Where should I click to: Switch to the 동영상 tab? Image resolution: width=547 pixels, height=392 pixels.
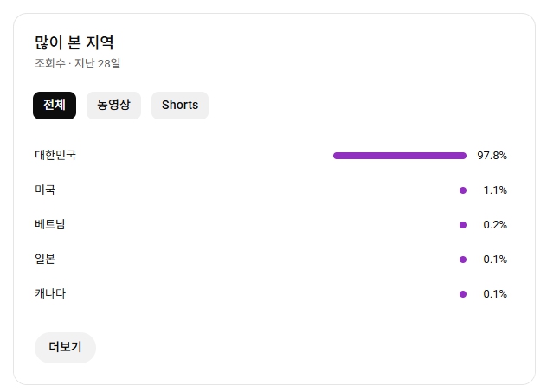(113, 106)
